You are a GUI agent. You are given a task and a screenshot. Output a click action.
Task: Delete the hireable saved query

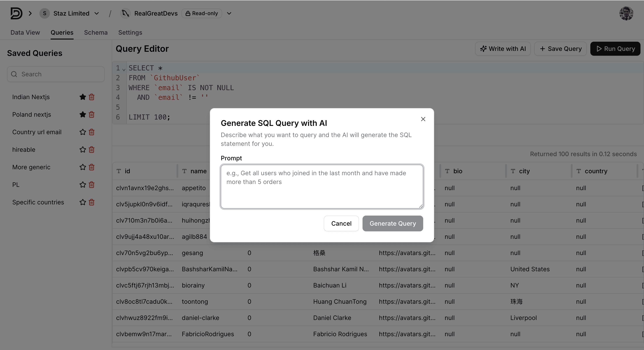(92, 150)
